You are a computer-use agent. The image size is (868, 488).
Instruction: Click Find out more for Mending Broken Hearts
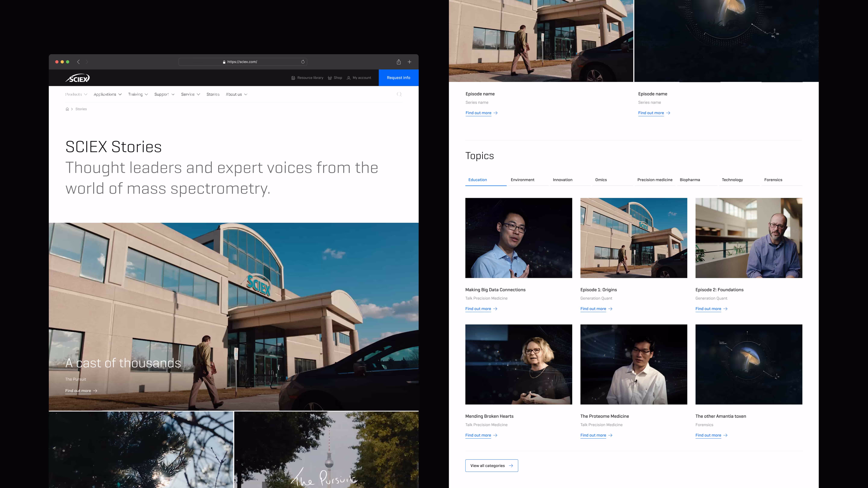(x=481, y=435)
